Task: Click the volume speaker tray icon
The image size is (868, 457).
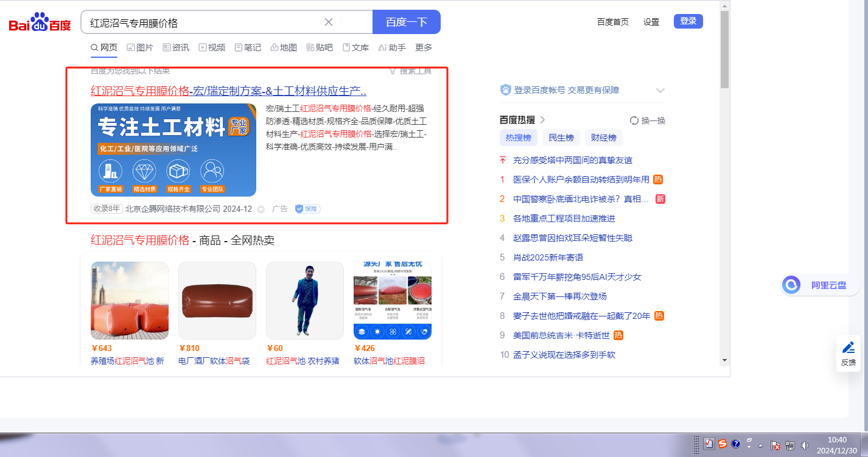Action: (x=805, y=445)
